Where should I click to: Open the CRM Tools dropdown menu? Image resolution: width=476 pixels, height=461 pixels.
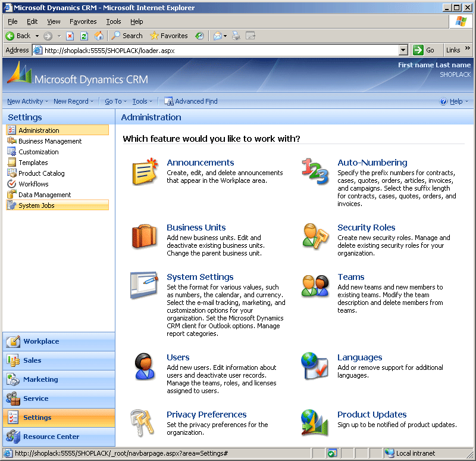(x=142, y=101)
